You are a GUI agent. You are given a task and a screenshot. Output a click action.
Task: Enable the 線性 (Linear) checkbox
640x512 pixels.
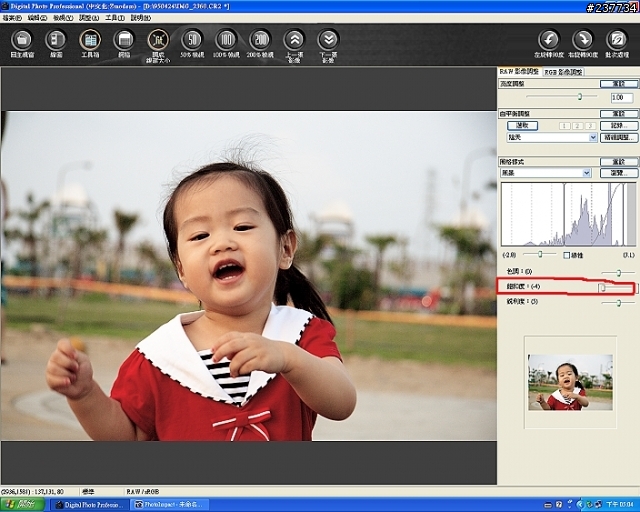pyautogui.click(x=566, y=255)
